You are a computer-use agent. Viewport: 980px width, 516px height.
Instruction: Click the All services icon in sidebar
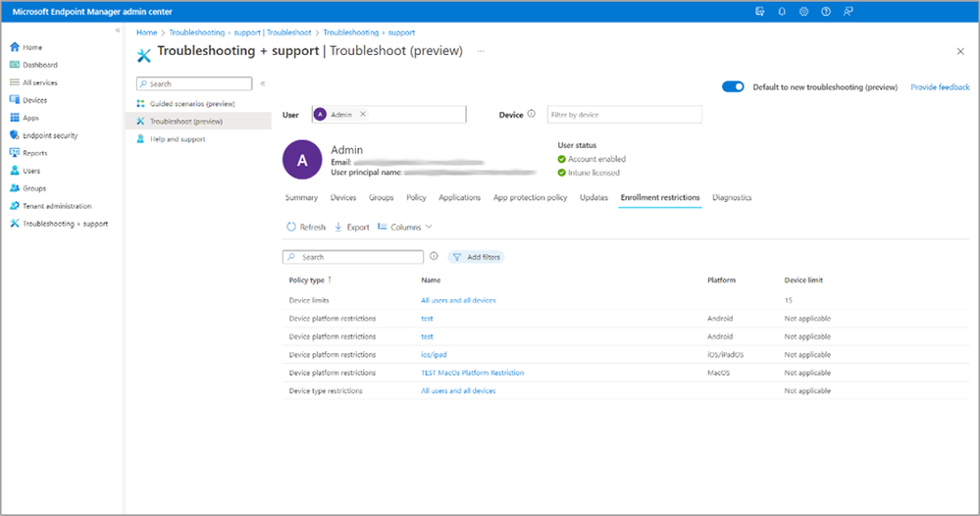(15, 81)
